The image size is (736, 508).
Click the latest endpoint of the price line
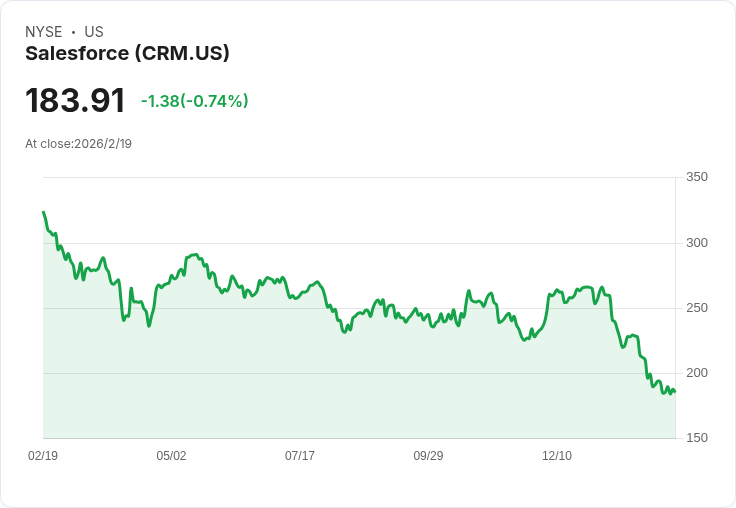pos(675,391)
